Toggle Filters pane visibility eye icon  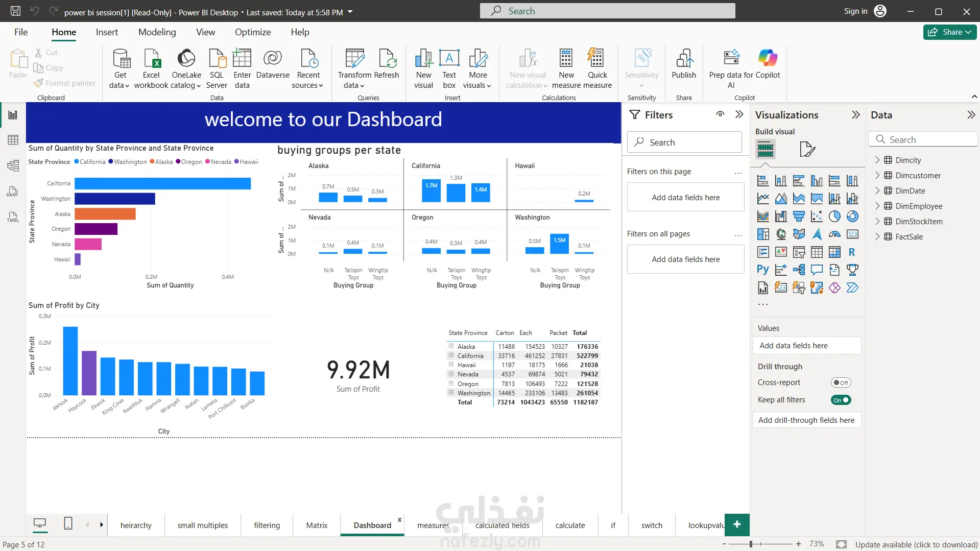pos(720,114)
